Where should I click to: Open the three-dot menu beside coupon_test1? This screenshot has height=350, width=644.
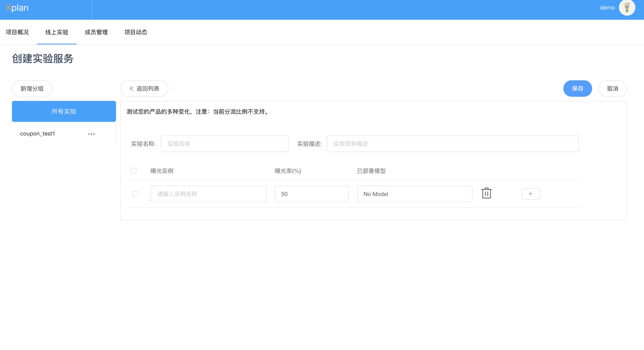(92, 134)
